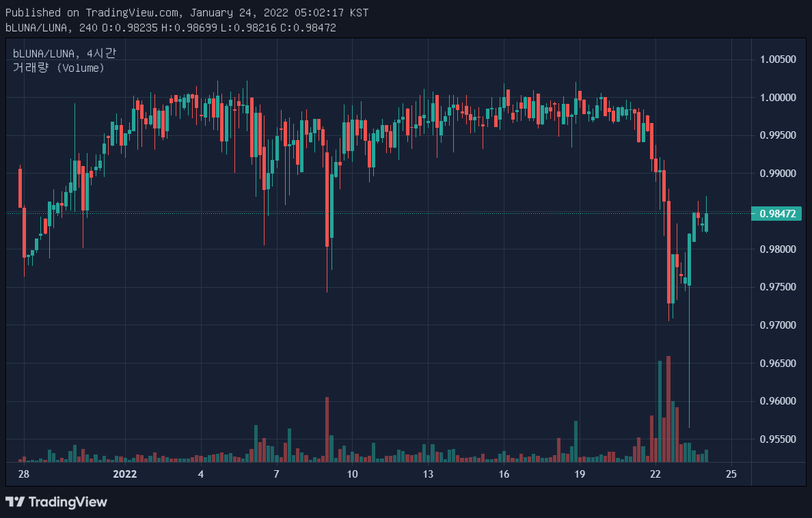Click the 1.00500 price axis label
Viewport: 812px width, 518px height.
click(778, 59)
